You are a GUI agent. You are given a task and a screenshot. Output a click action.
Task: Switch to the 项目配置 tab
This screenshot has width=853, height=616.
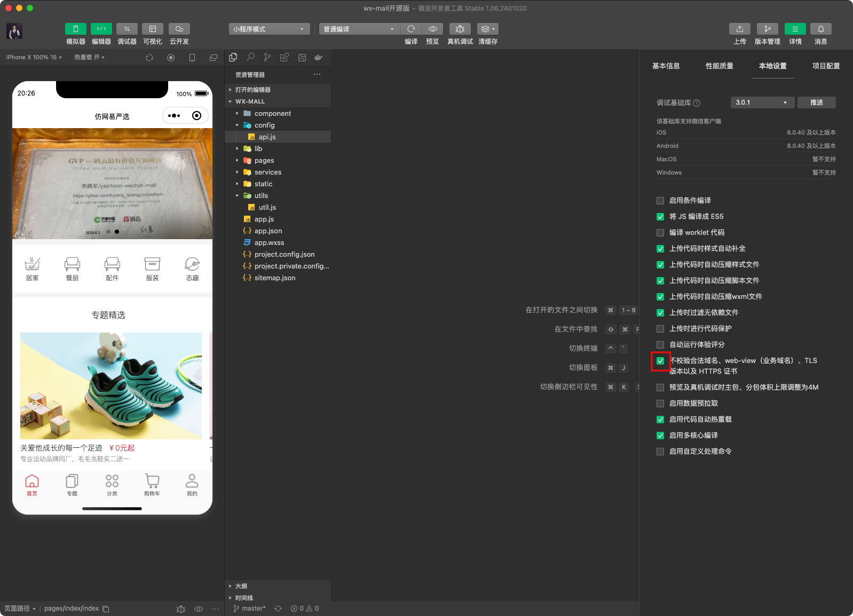coord(826,66)
